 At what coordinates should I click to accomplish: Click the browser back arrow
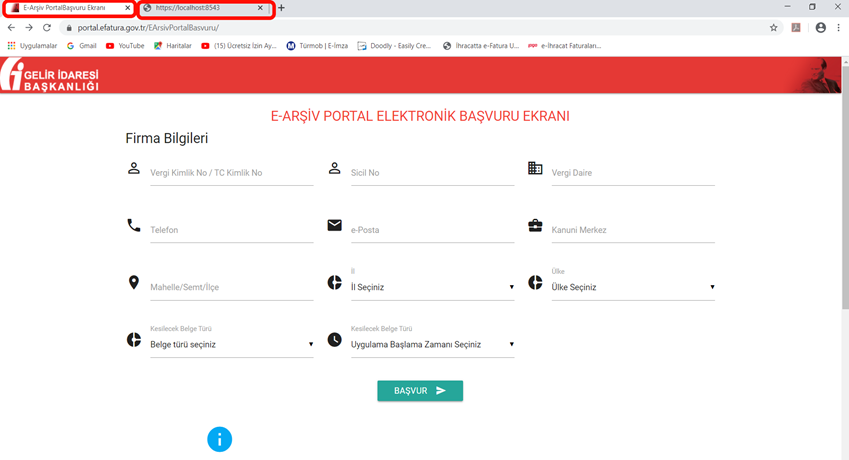(x=11, y=28)
